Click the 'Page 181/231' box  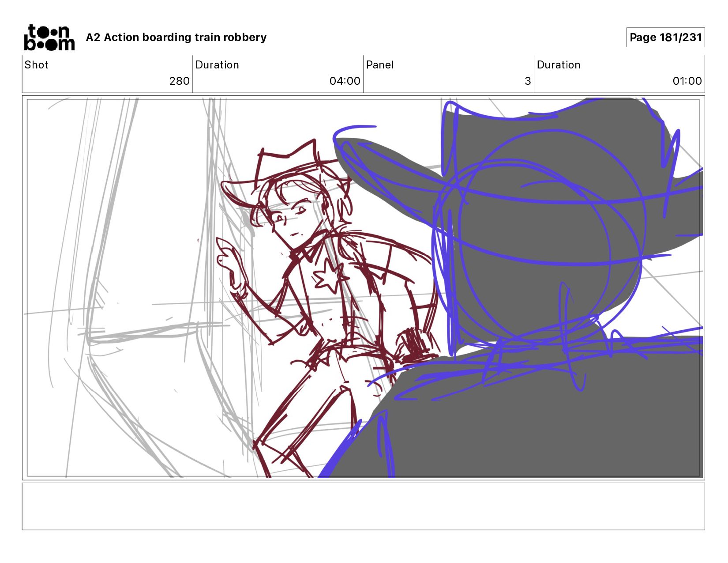tap(665, 38)
